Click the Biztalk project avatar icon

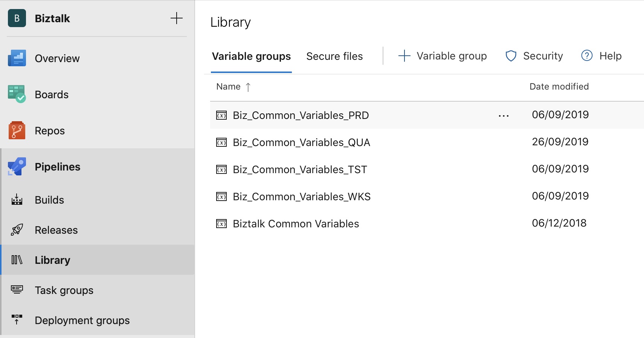pyautogui.click(x=17, y=18)
